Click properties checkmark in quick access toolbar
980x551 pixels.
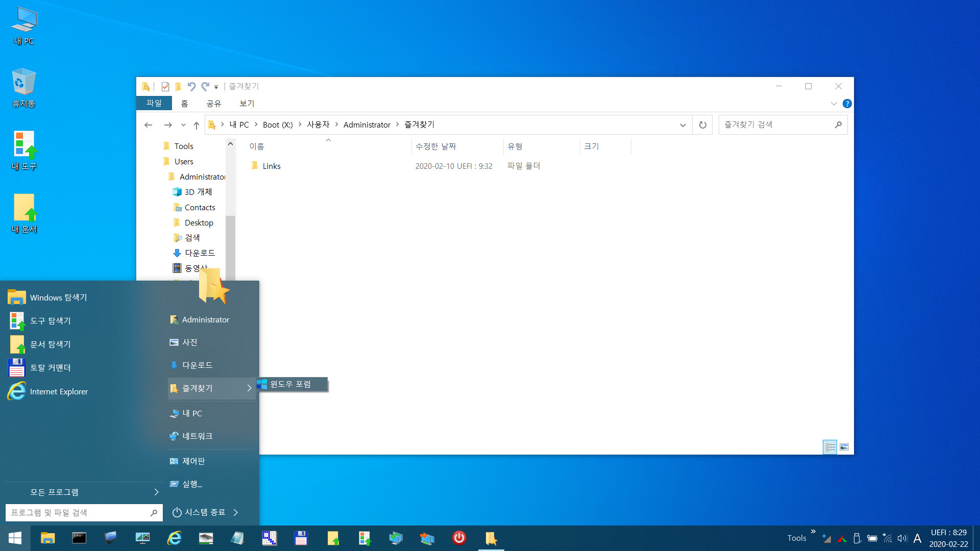(165, 87)
